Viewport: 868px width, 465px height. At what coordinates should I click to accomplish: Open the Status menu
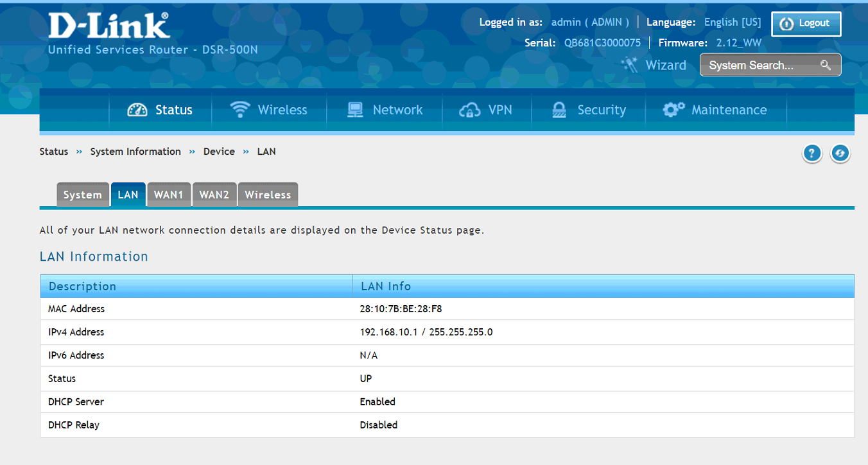pyautogui.click(x=161, y=110)
